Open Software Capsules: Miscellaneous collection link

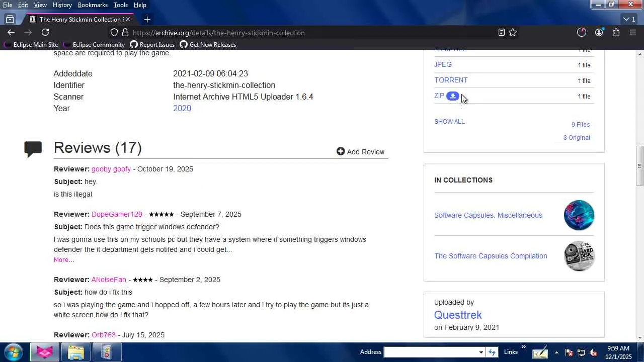click(488, 215)
